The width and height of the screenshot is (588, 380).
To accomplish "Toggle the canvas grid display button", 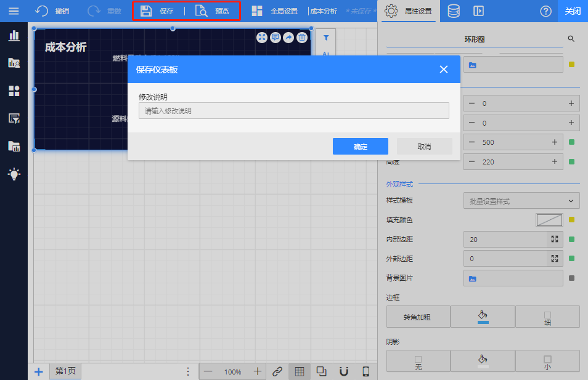I will coord(300,371).
